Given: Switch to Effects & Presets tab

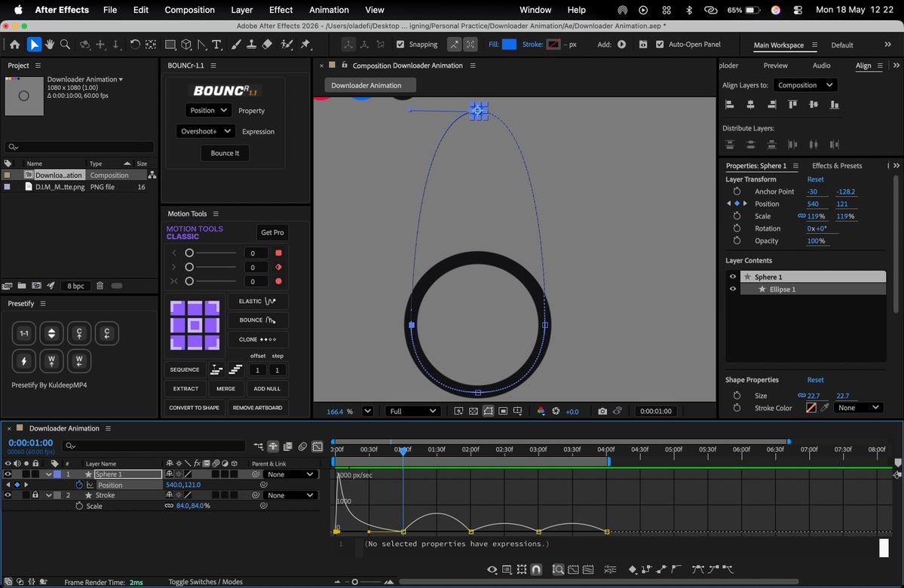Looking at the screenshot, I should [x=837, y=165].
